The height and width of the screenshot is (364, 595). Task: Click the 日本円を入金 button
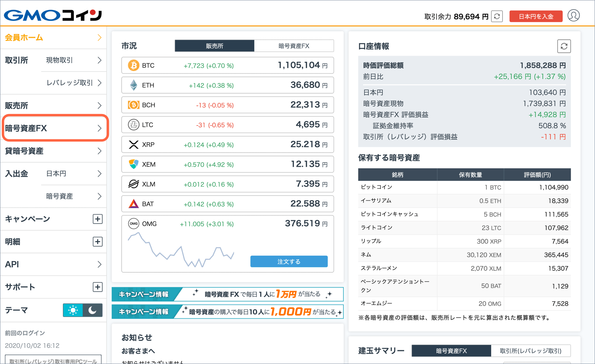tap(536, 16)
